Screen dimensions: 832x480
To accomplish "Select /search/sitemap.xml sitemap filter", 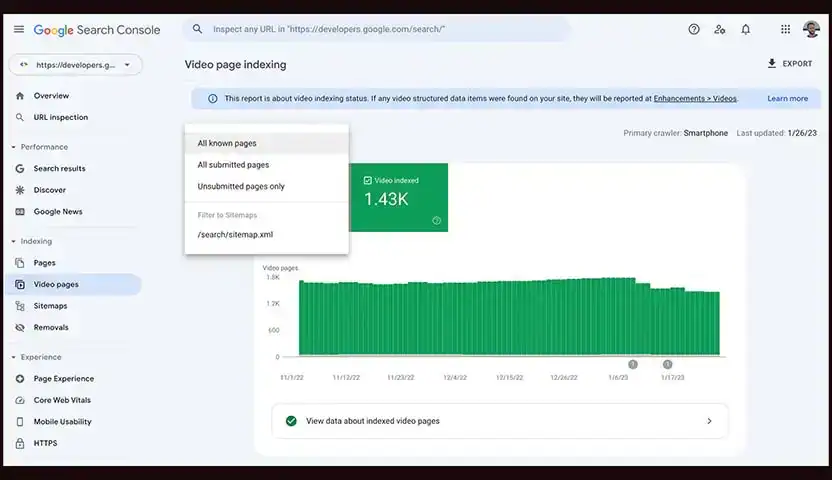I will [x=266, y=234].
